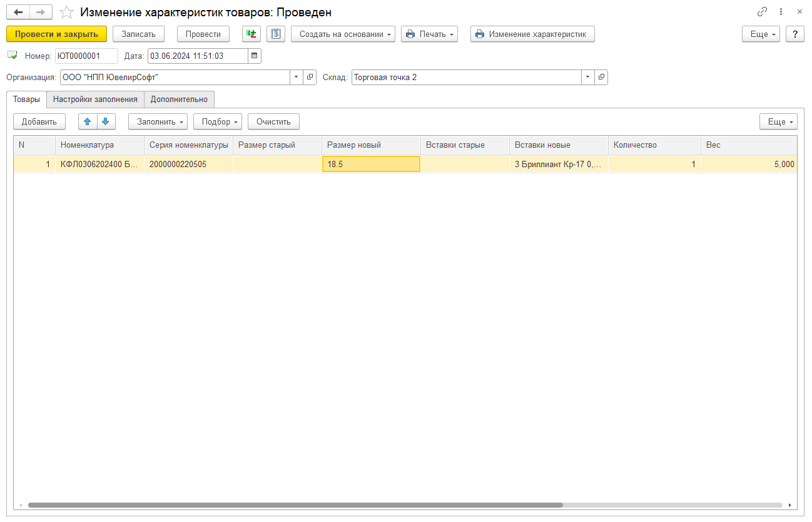Screen dimensions: 812x522
Task: Open Склад value with the open-form icon
Action: pyautogui.click(x=601, y=77)
